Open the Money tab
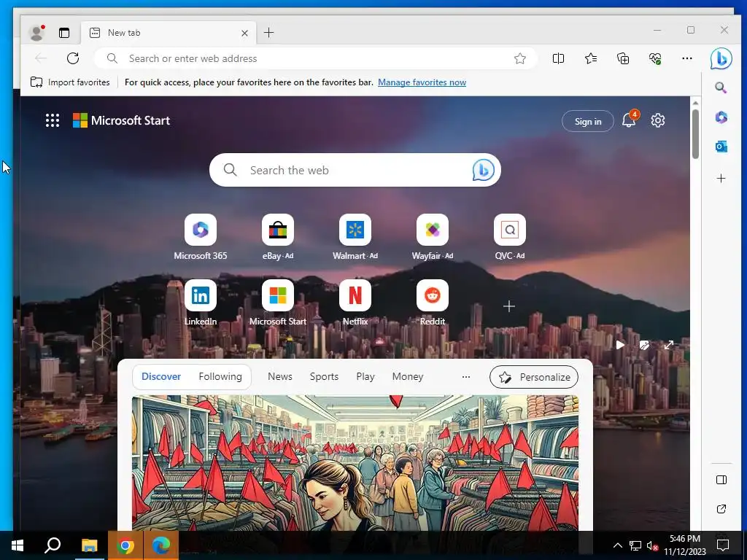This screenshot has width=747, height=560. coord(408,377)
